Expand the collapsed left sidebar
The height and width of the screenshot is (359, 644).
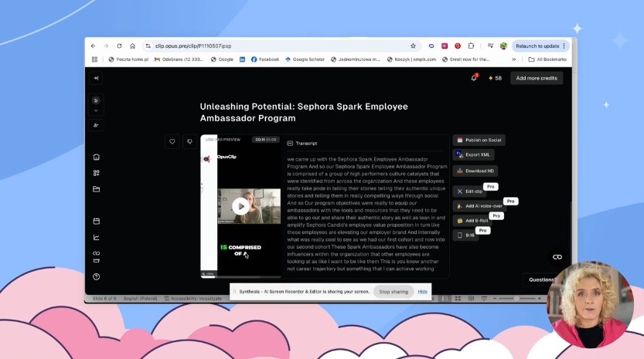click(x=96, y=78)
